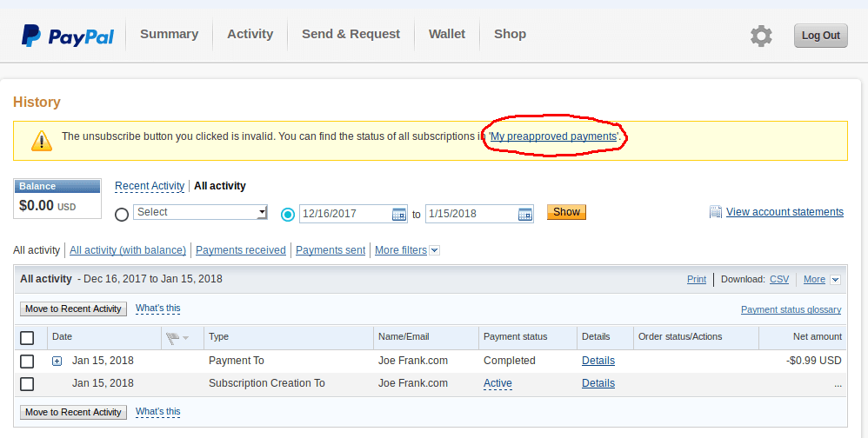The width and height of the screenshot is (868, 438).
Task: Open the end date calendar picker
Action: (x=525, y=214)
